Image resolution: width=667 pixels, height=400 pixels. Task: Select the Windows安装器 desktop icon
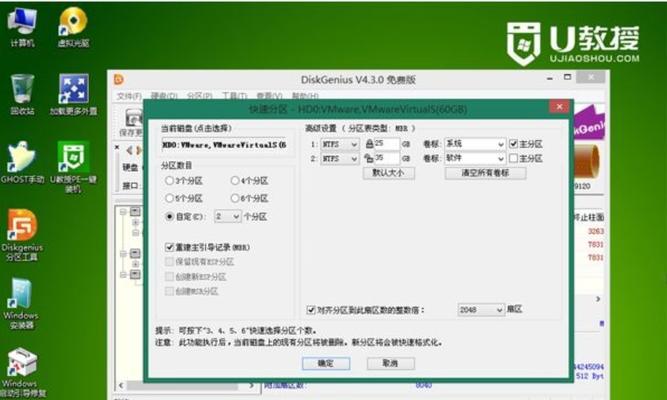[21, 304]
